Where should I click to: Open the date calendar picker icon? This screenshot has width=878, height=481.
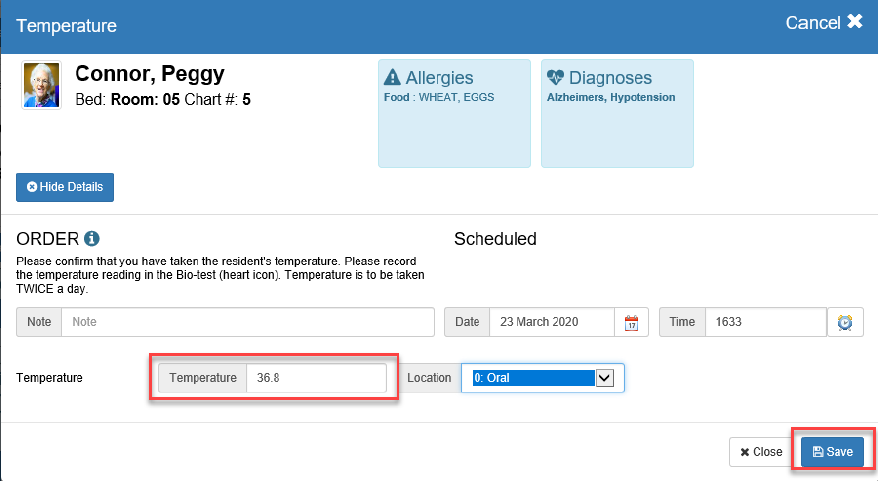(x=631, y=323)
